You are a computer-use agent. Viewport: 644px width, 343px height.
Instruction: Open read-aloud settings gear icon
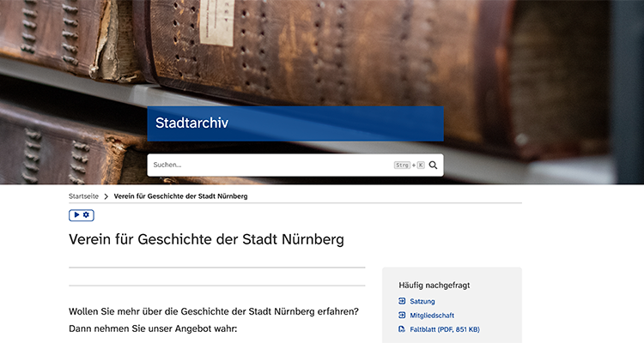(x=86, y=214)
